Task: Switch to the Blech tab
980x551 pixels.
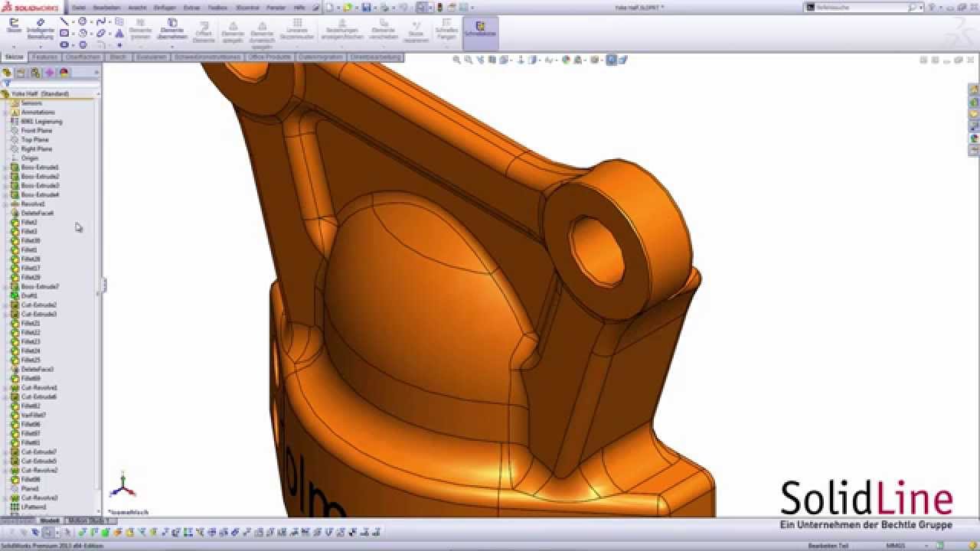Action: click(118, 57)
